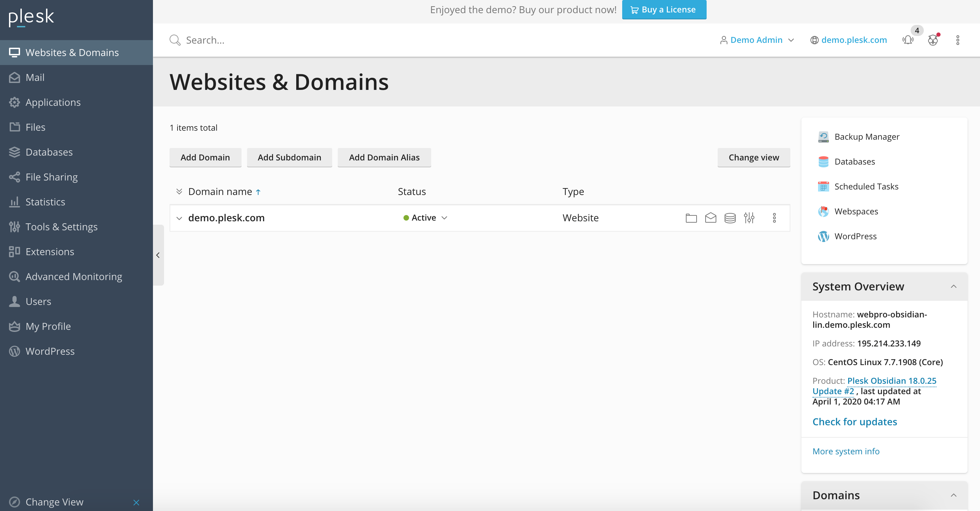Open the Webspaces link
The width and height of the screenshot is (980, 511).
click(x=856, y=211)
